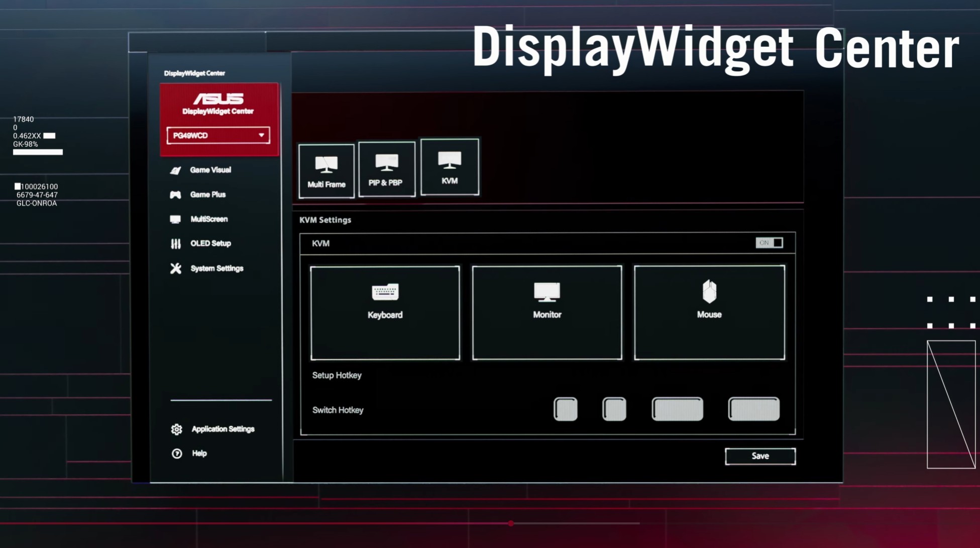The width and height of the screenshot is (980, 548).
Task: Click the video progress bar marker
Action: click(511, 523)
